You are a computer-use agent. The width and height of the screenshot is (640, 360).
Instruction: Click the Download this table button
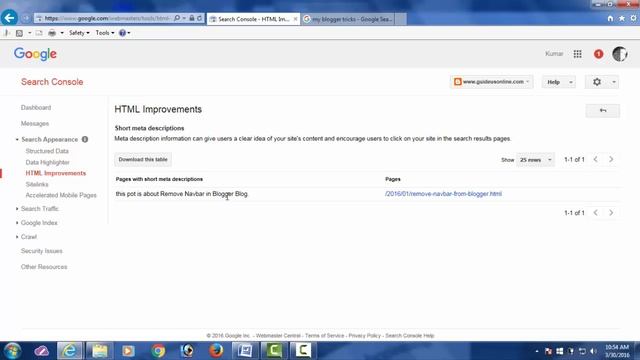[143, 160]
